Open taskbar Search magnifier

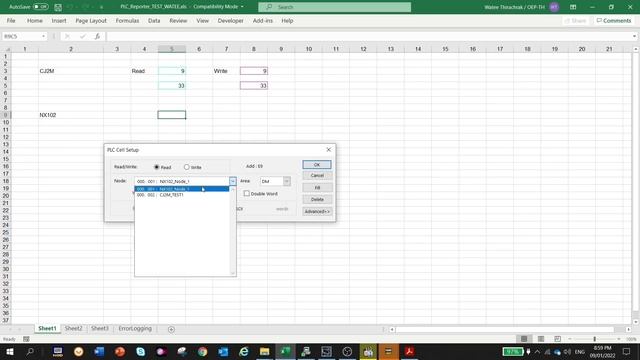point(30,351)
